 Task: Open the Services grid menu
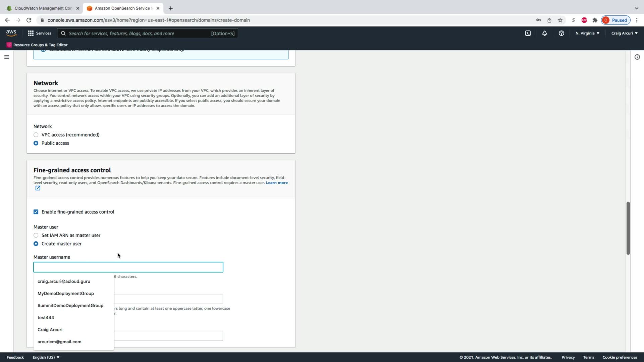coord(39,33)
